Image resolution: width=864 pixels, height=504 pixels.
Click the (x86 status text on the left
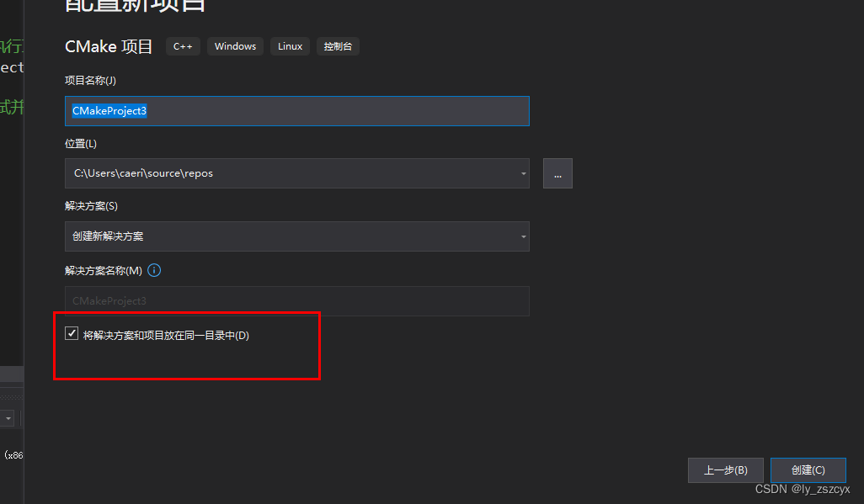pos(13,455)
